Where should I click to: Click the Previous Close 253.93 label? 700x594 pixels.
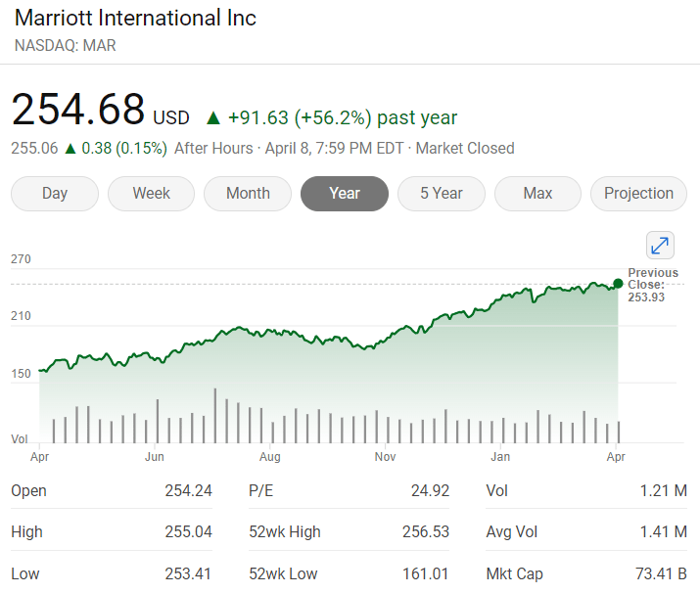652,285
